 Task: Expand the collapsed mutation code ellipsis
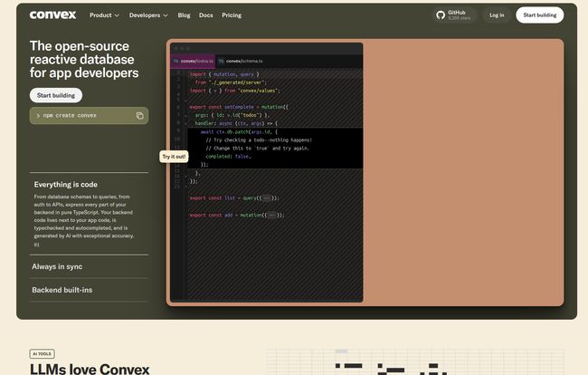[x=271, y=216]
